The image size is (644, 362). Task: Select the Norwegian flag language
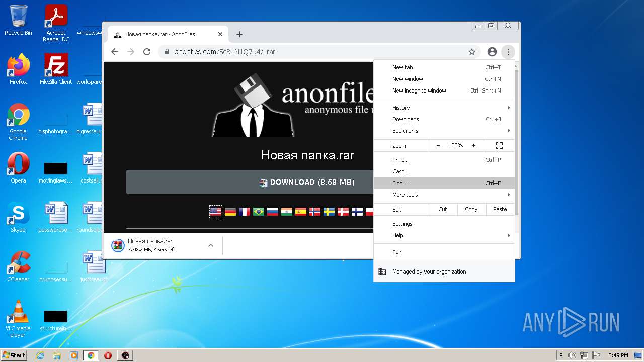tap(315, 212)
